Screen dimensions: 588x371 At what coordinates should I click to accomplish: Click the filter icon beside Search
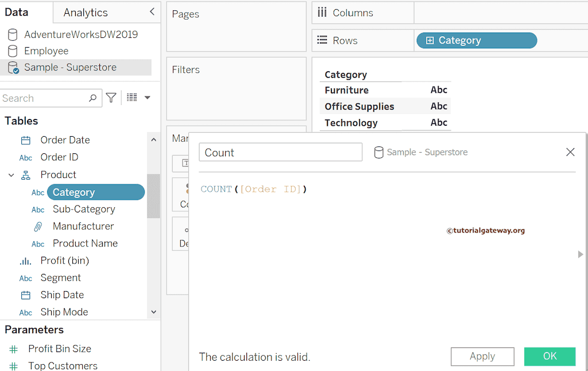point(111,98)
